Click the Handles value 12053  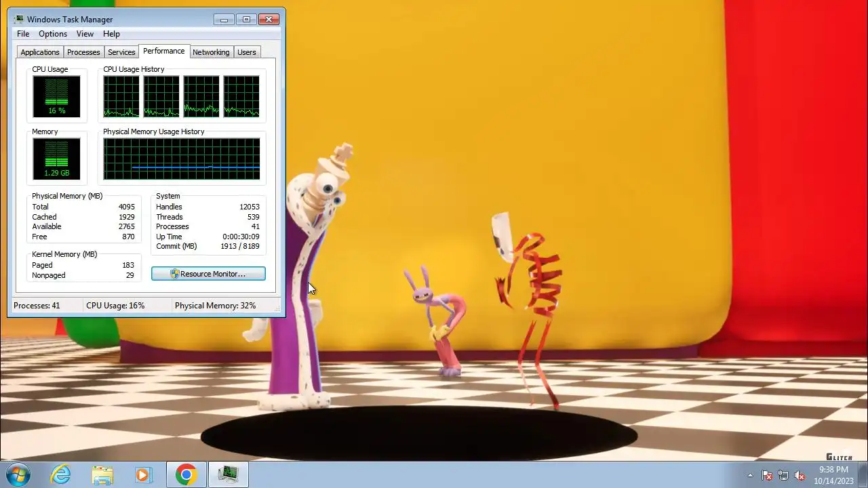pos(249,207)
